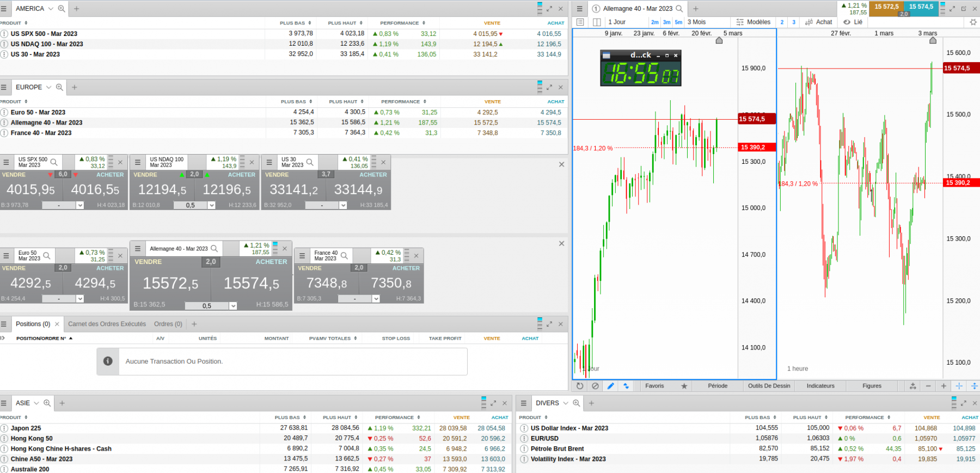Toggle the Lié linked eye option

tap(853, 22)
